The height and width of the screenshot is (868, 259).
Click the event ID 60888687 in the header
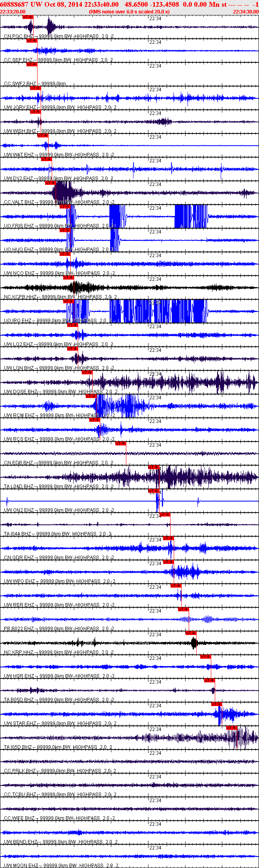point(14,4)
